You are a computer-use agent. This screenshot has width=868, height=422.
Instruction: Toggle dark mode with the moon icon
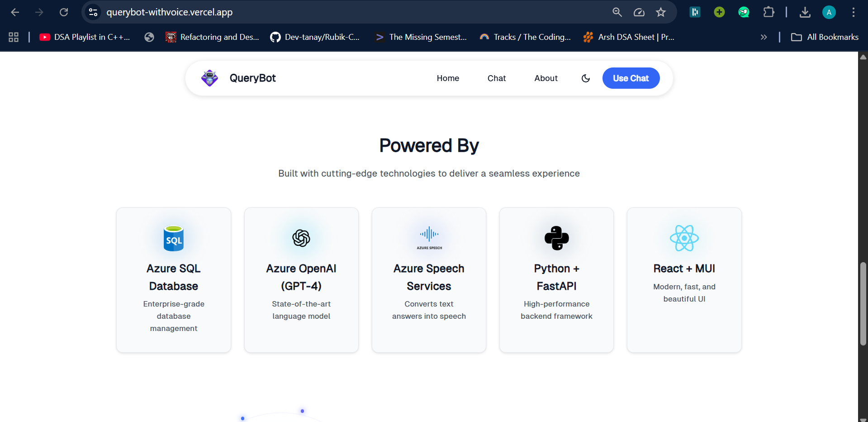[586, 78]
